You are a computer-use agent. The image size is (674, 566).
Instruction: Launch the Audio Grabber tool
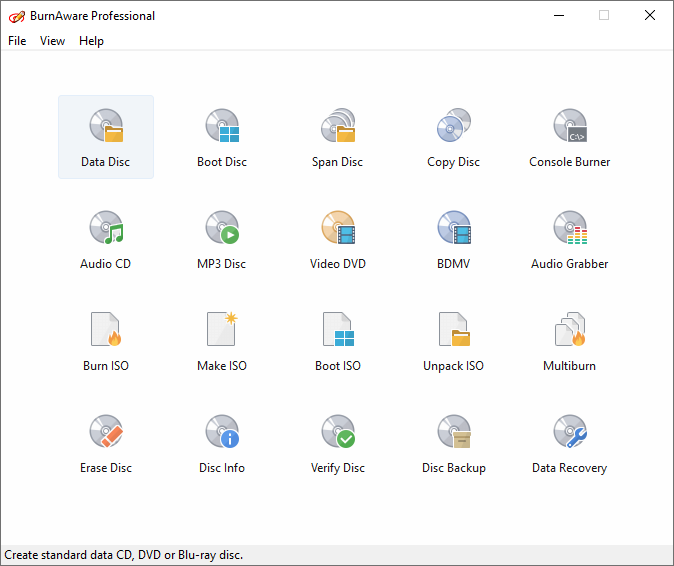pos(570,239)
